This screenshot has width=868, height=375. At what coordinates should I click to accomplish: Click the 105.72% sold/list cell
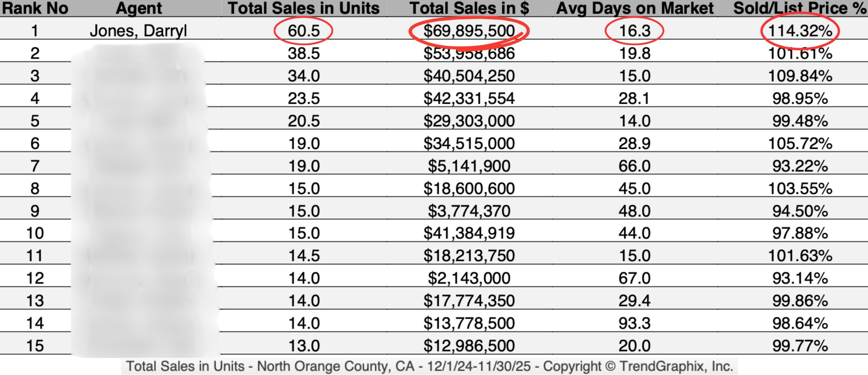click(x=800, y=143)
